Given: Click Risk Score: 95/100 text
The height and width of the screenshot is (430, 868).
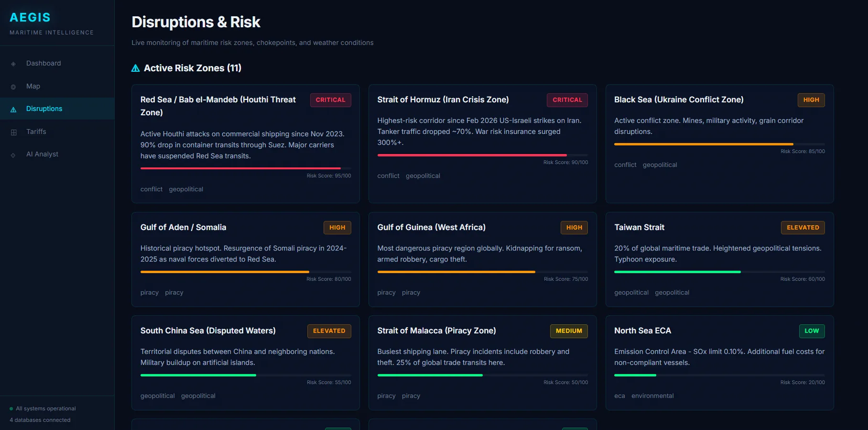Looking at the screenshot, I should (x=329, y=176).
